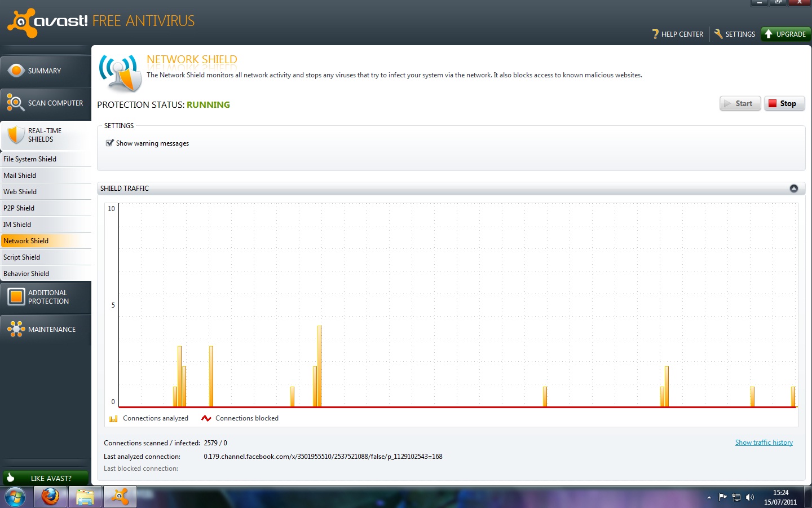Click the Settings wrench icon

coord(718,34)
